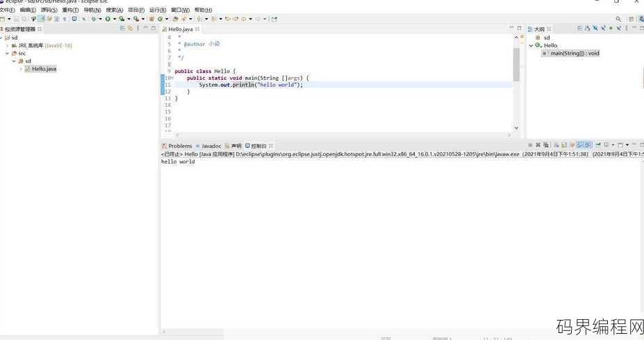Open the Run button dropdown arrow
The image size is (644, 340).
(115, 19)
